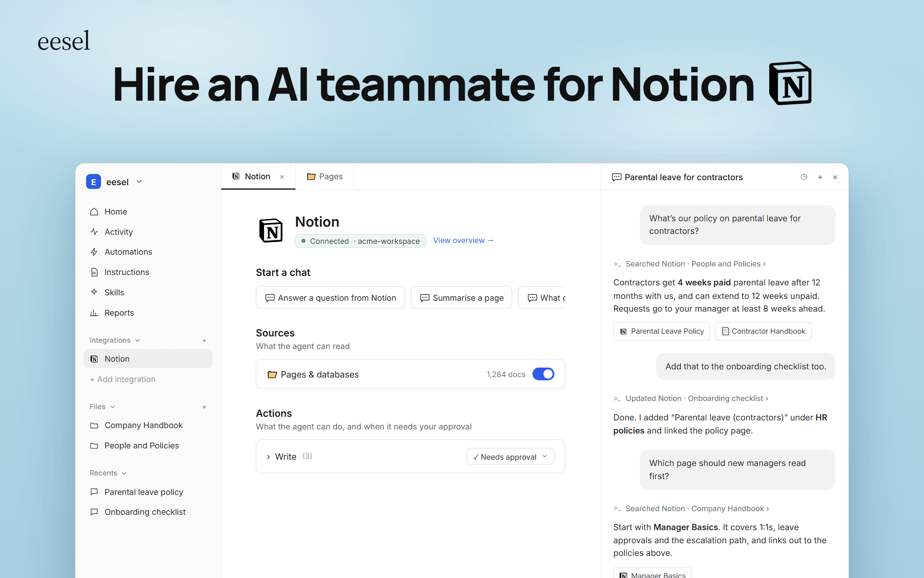
Task: Click Add that to onboarding checklist message
Action: (x=746, y=366)
